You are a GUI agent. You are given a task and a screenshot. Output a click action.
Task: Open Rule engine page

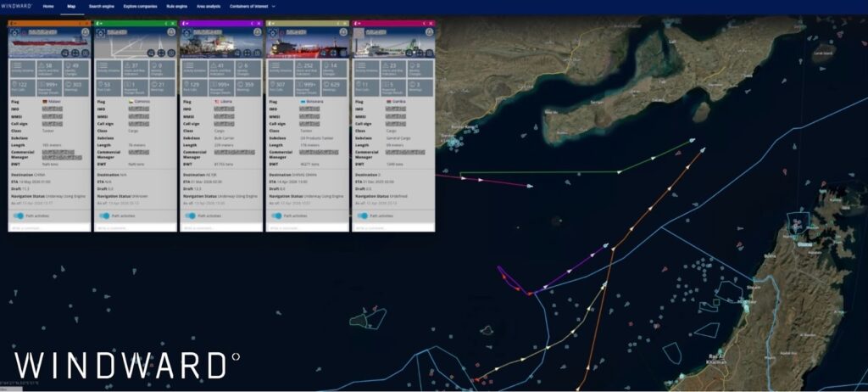coord(176,6)
